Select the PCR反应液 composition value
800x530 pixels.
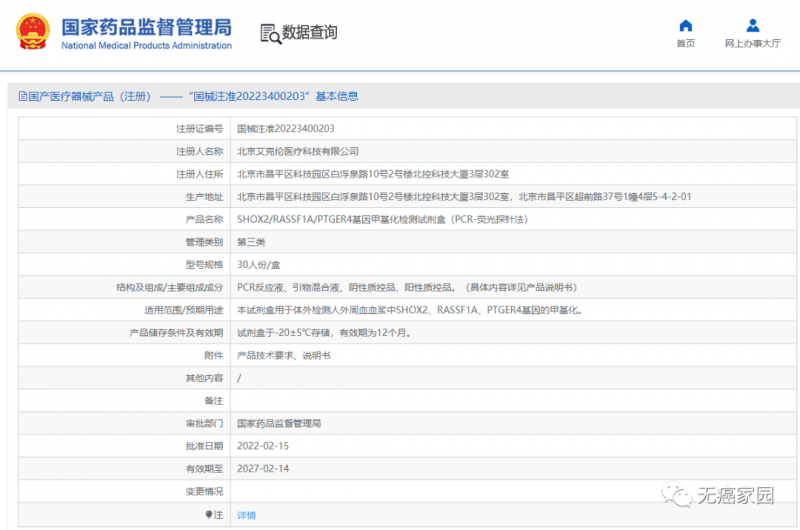407,287
